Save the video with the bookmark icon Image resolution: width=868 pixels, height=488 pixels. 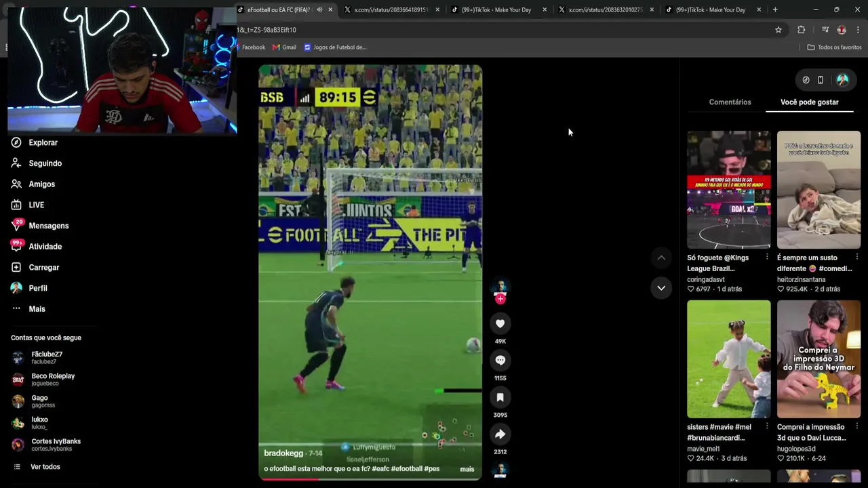pos(500,397)
